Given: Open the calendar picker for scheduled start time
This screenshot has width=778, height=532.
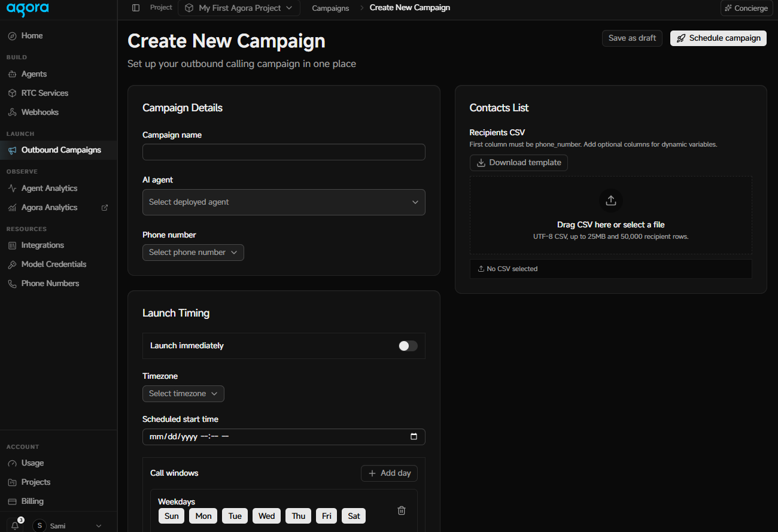Looking at the screenshot, I should click(414, 437).
